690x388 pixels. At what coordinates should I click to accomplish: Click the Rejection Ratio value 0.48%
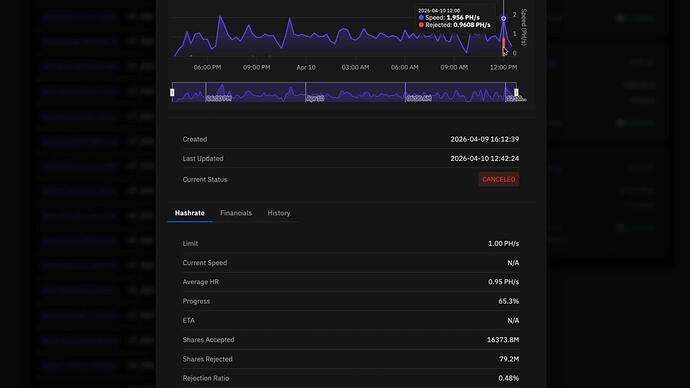(x=508, y=378)
